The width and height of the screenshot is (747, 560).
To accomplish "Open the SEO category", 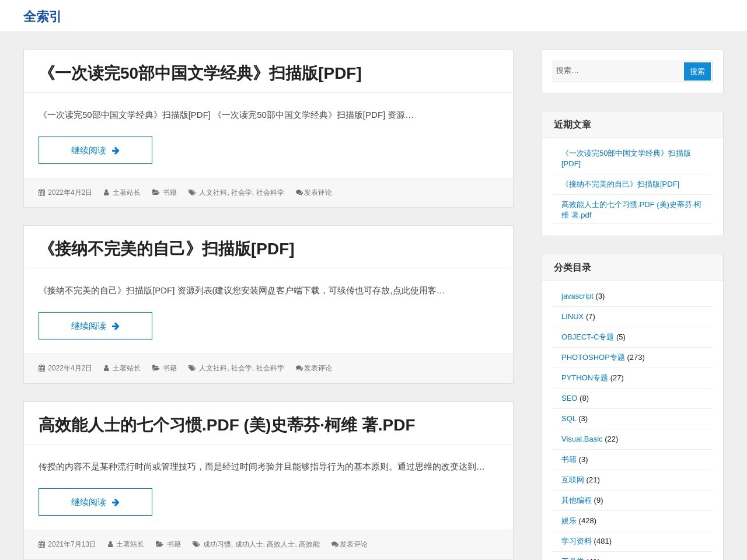I will coord(569,398).
